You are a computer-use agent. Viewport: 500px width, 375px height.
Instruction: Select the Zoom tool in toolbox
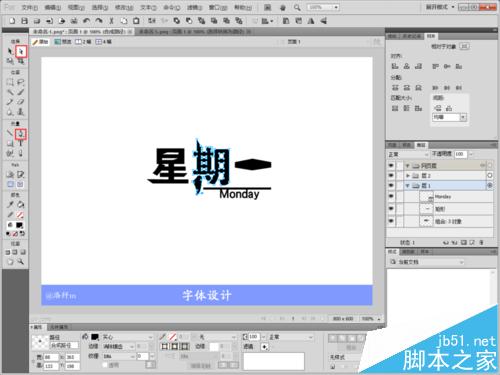click(21, 262)
